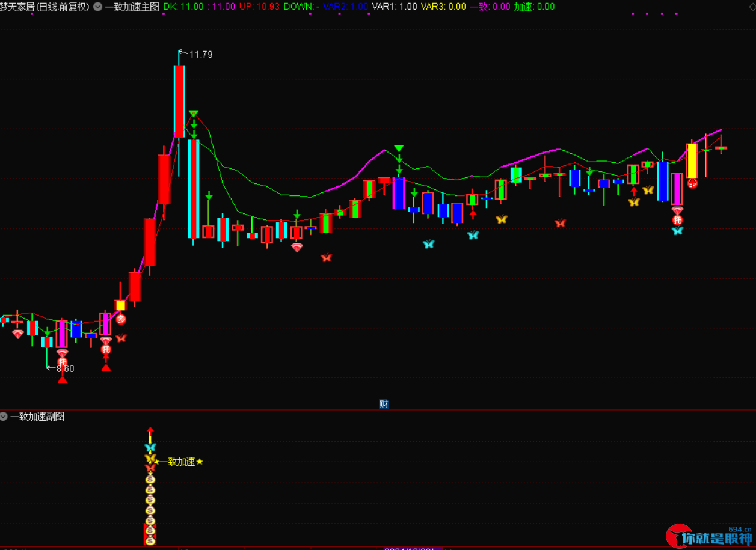756x550 pixels.
Task: Click the red triangle below the 8.60 label
Action: (62, 379)
